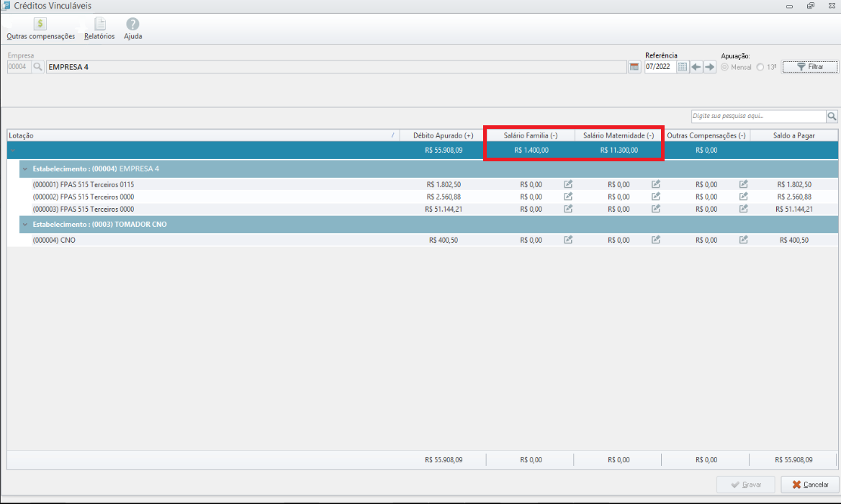Restore down the Créditos Vinculáveis window
This screenshot has height=504, width=841.
811,6
